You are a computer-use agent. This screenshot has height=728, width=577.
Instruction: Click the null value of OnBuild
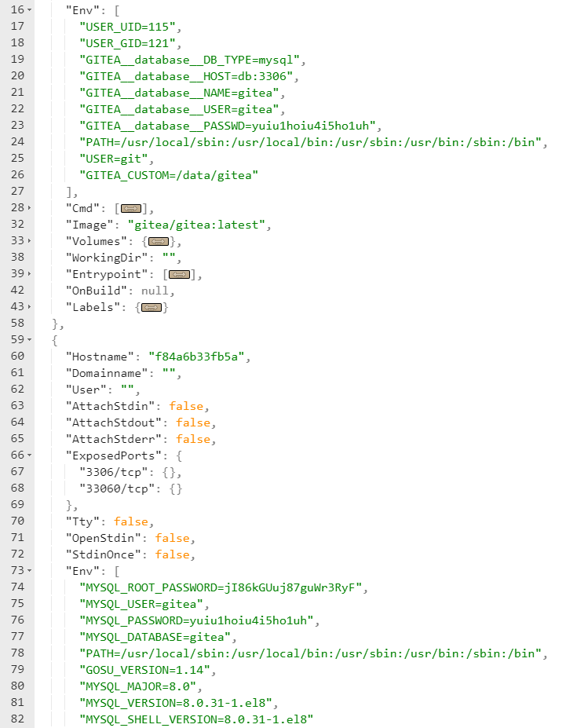(154, 291)
